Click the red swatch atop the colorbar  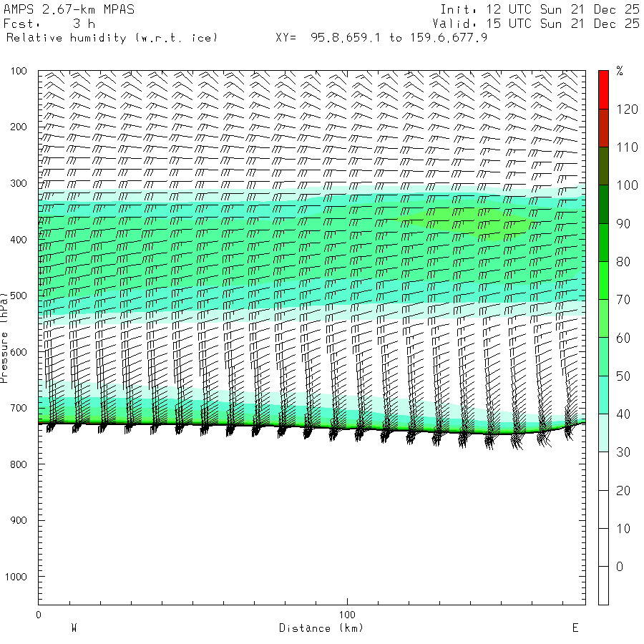[x=603, y=89]
